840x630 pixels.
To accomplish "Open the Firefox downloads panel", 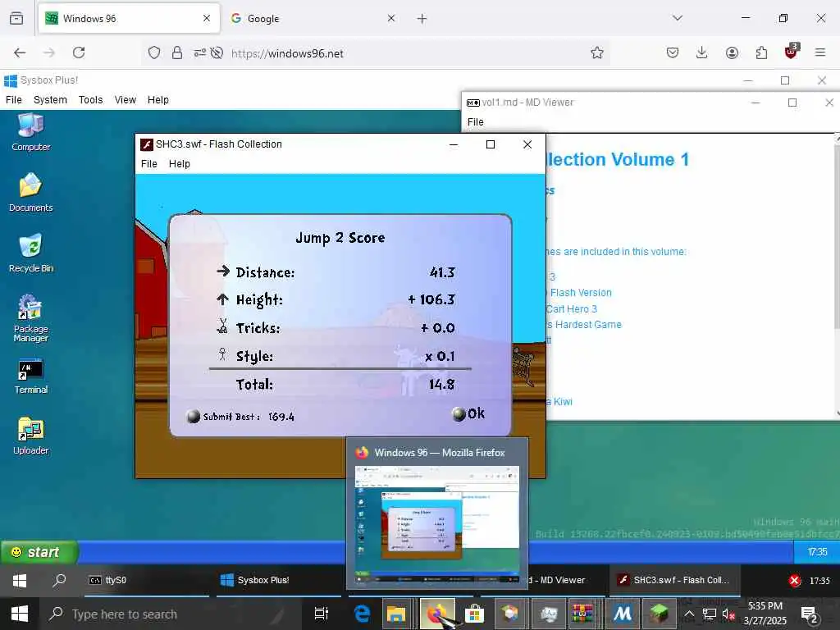I will pyautogui.click(x=702, y=52).
